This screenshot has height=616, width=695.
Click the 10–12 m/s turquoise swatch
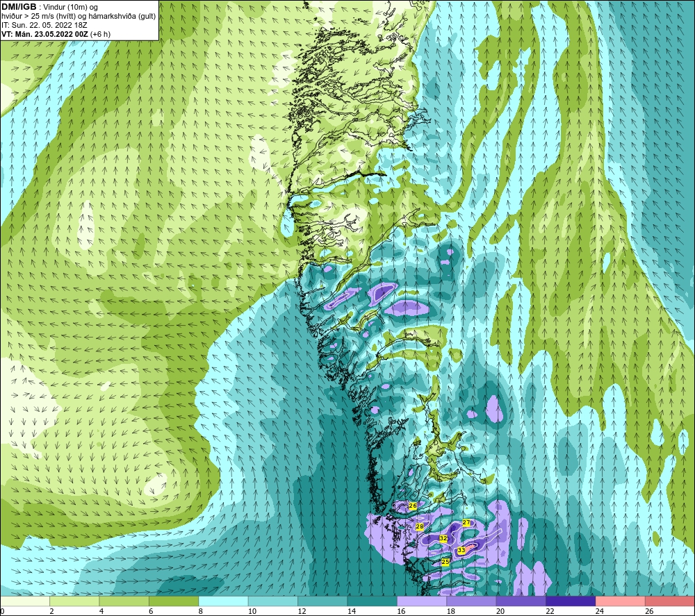point(273,601)
